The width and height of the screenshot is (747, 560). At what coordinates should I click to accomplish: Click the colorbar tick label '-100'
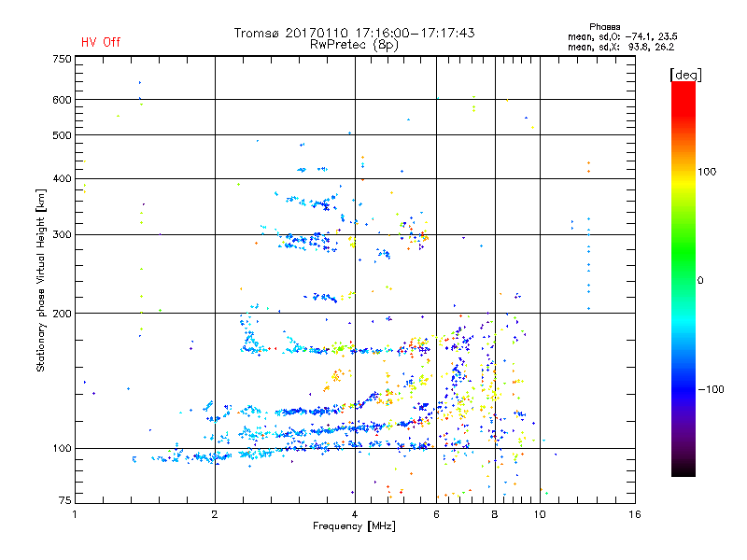[711, 389]
